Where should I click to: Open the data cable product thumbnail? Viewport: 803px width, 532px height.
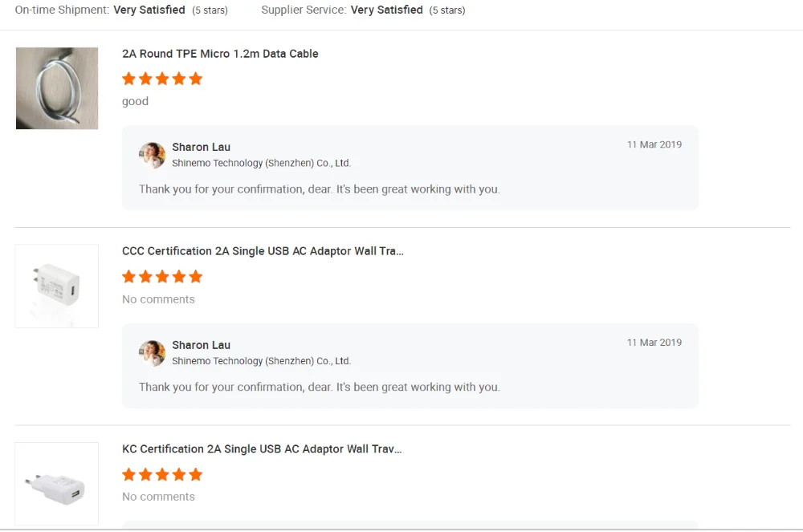[57, 88]
